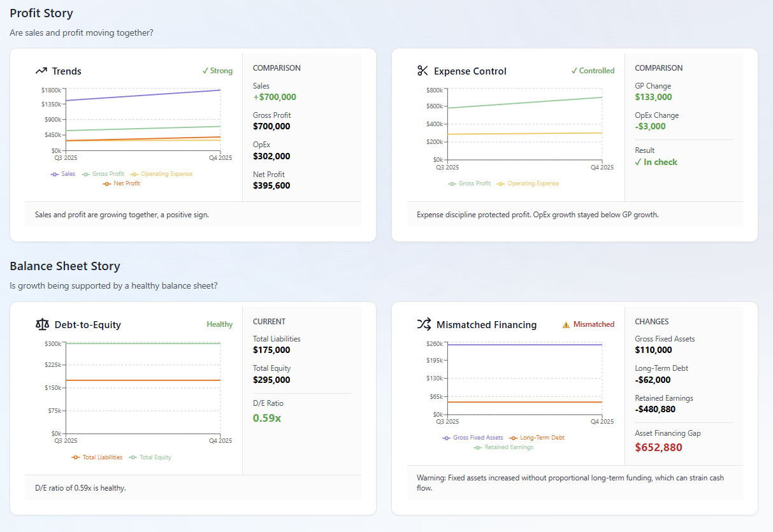773x532 pixels.
Task: Click the GP Change value $133,000
Action: [654, 97]
